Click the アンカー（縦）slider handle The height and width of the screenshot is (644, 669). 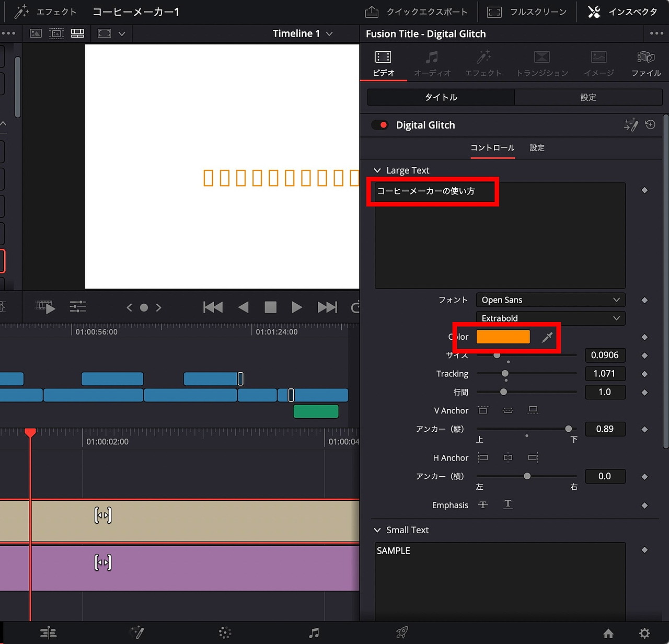[x=568, y=429]
